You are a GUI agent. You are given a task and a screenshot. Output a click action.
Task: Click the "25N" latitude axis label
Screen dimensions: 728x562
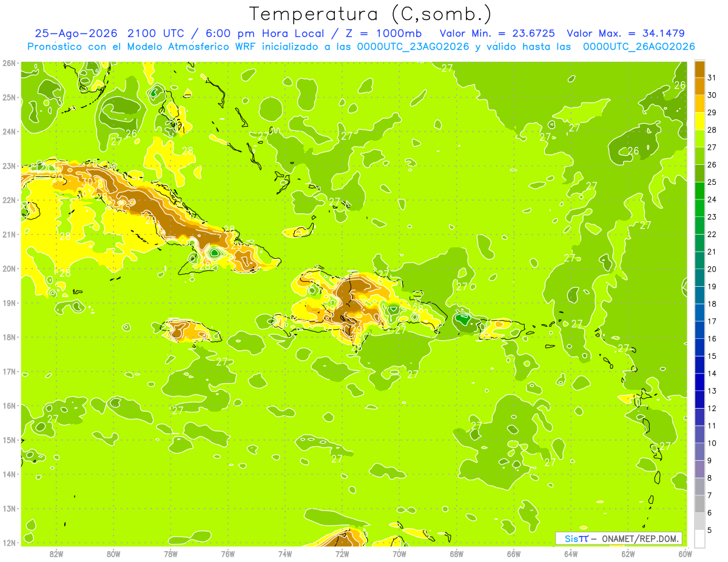point(9,97)
